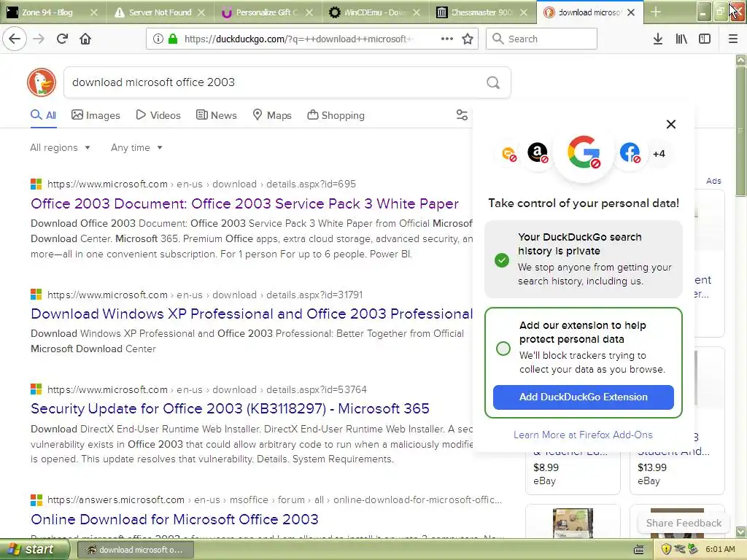747x560 pixels.
Task: Open the Downloads arrow in toolbar
Action: pyautogui.click(x=658, y=39)
